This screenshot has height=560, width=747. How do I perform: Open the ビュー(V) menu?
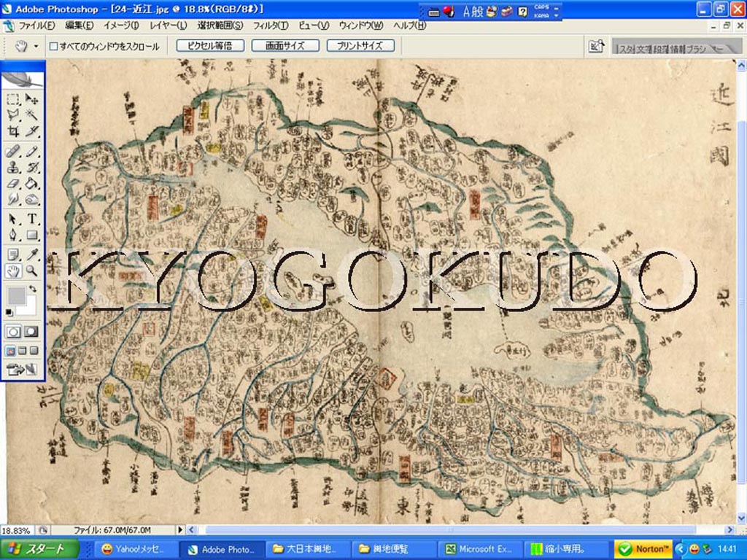click(314, 26)
